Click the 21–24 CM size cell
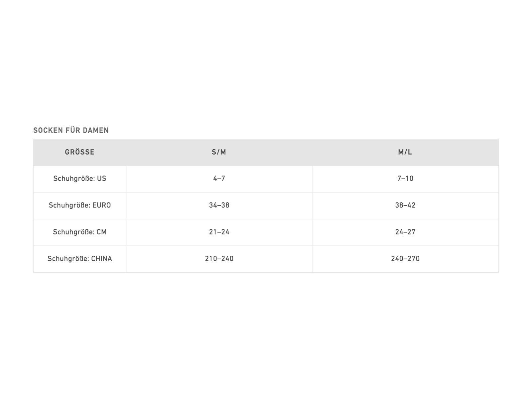 click(x=219, y=232)
